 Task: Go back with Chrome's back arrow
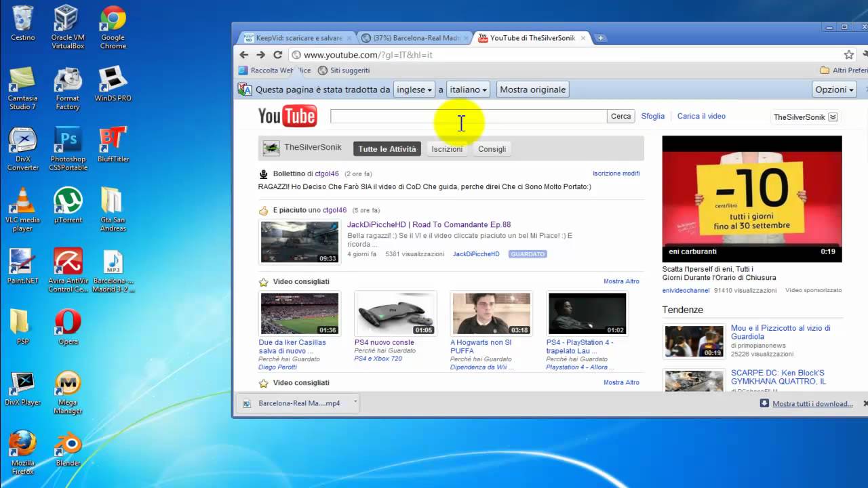click(244, 55)
